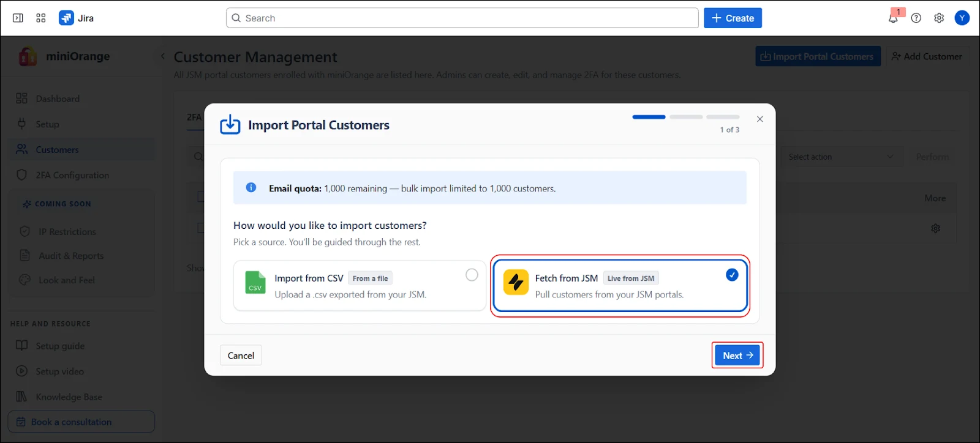980x443 pixels.
Task: Focus the Jira Search field
Action: (462, 18)
